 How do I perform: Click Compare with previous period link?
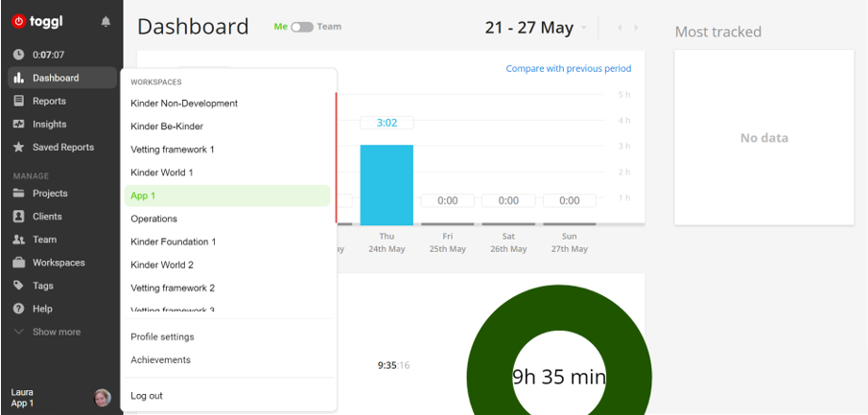[569, 69]
